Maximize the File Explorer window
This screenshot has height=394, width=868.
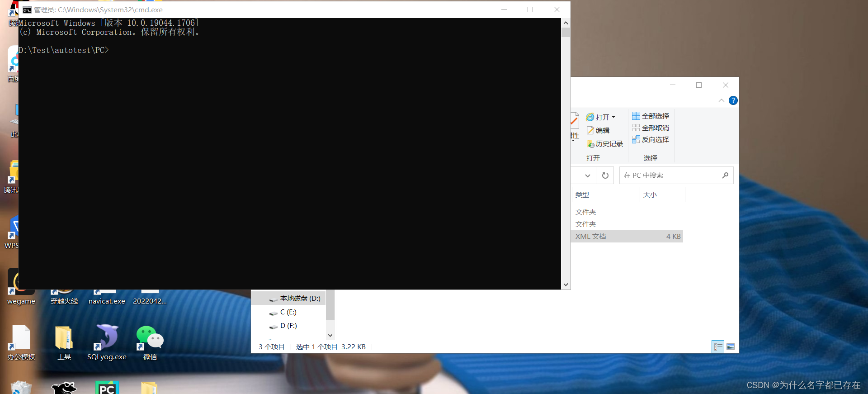click(699, 85)
